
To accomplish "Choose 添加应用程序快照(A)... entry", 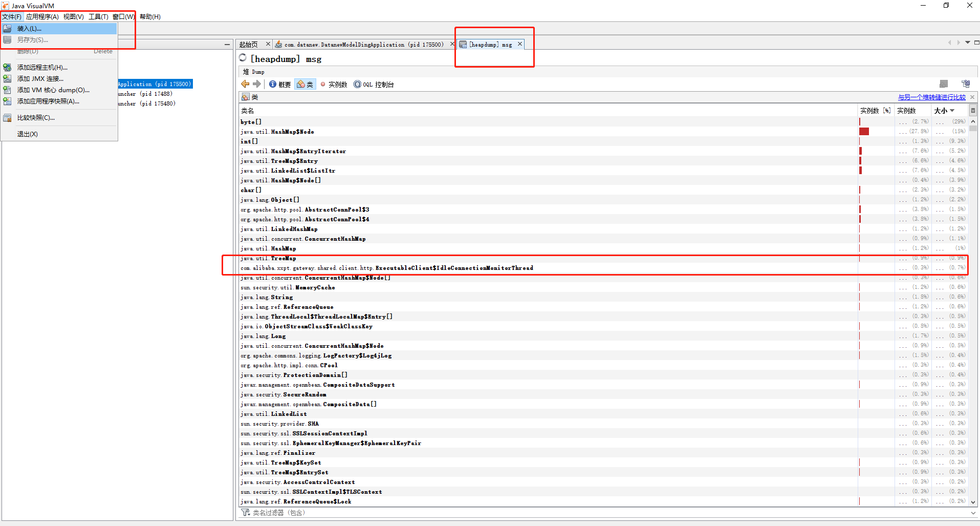I will (x=59, y=101).
